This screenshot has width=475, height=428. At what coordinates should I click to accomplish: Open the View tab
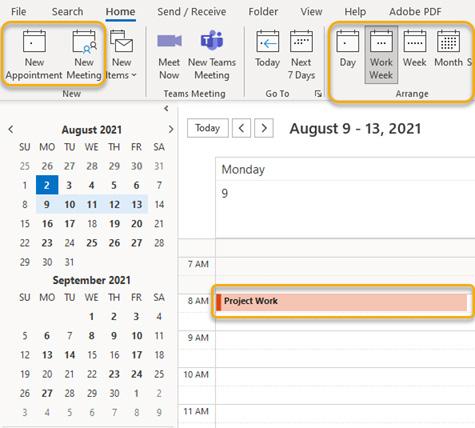coord(311,12)
